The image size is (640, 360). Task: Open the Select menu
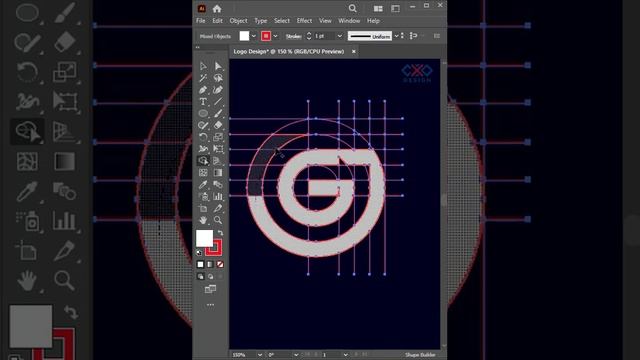(282, 21)
